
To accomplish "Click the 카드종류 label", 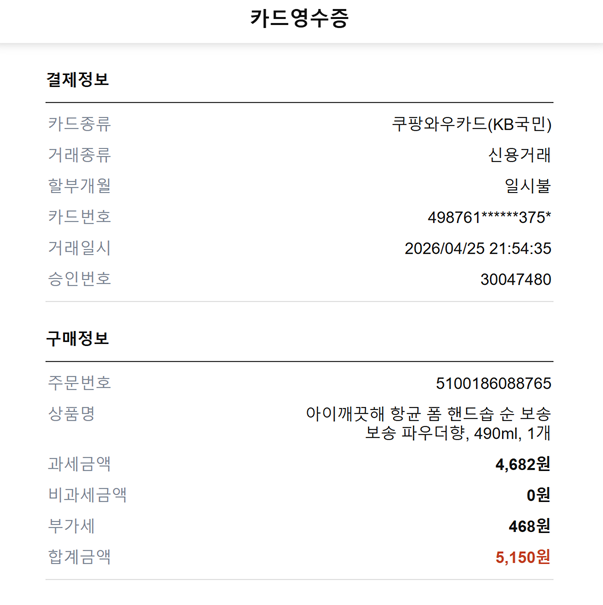I will pyautogui.click(x=79, y=124).
